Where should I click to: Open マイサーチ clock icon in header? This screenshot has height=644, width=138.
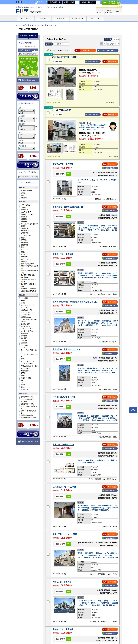[x=36, y=2]
